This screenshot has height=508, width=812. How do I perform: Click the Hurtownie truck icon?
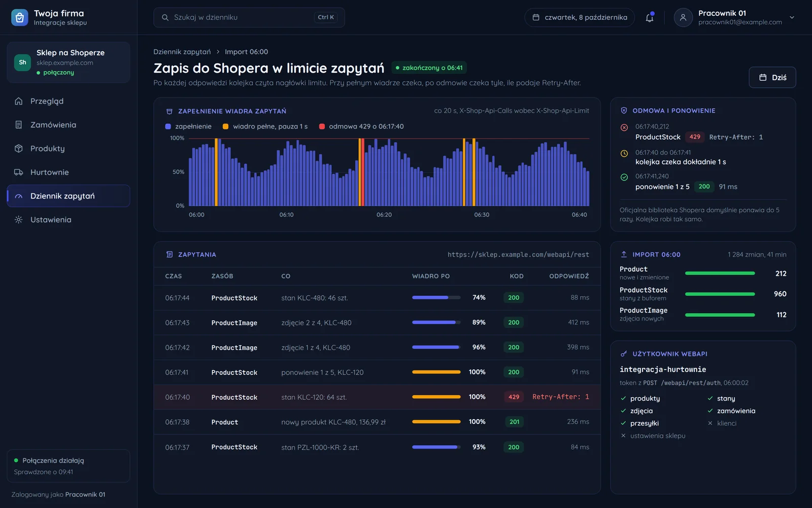tap(19, 172)
